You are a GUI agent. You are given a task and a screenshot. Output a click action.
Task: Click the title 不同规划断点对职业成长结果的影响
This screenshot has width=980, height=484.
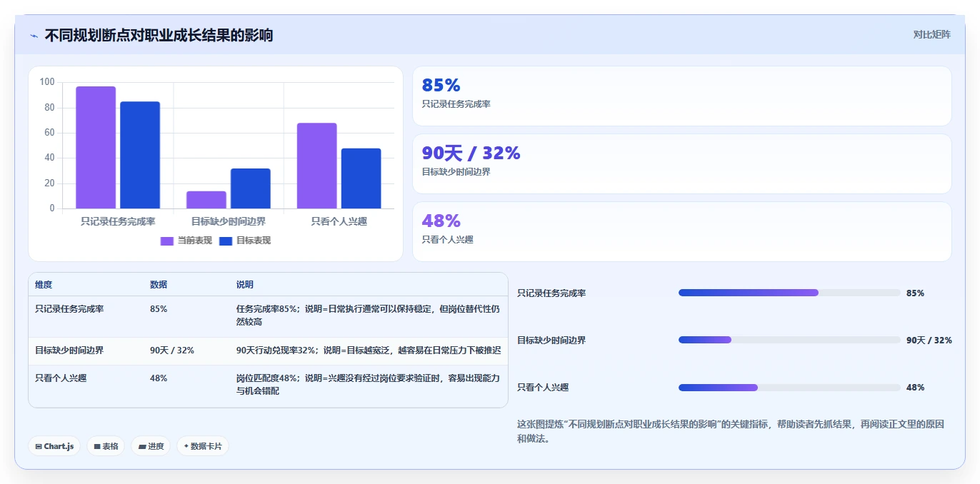point(159,36)
